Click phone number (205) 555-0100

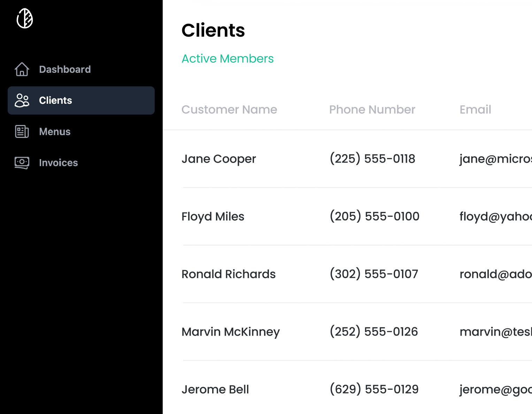[375, 216]
